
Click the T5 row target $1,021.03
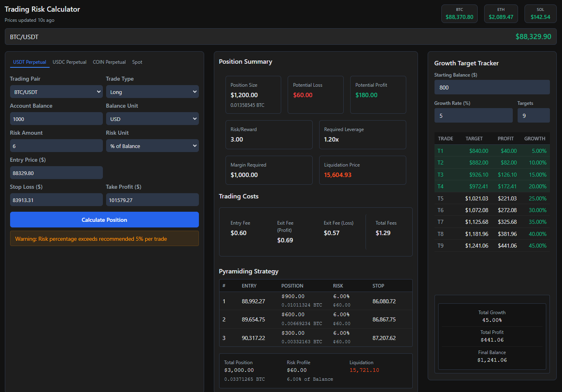coord(476,198)
